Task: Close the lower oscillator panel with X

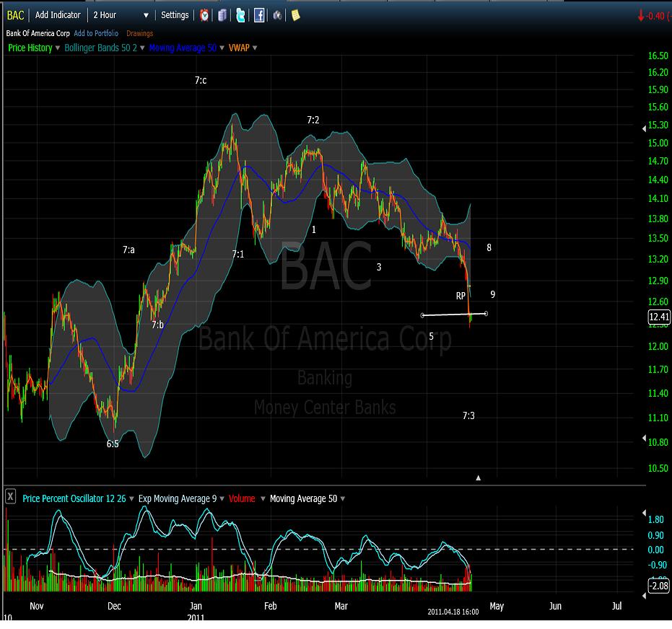Action: 10,497
